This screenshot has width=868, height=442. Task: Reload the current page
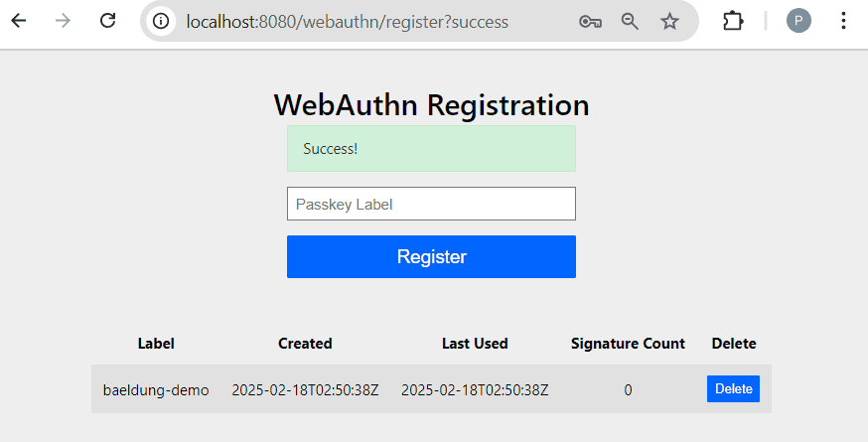(108, 21)
